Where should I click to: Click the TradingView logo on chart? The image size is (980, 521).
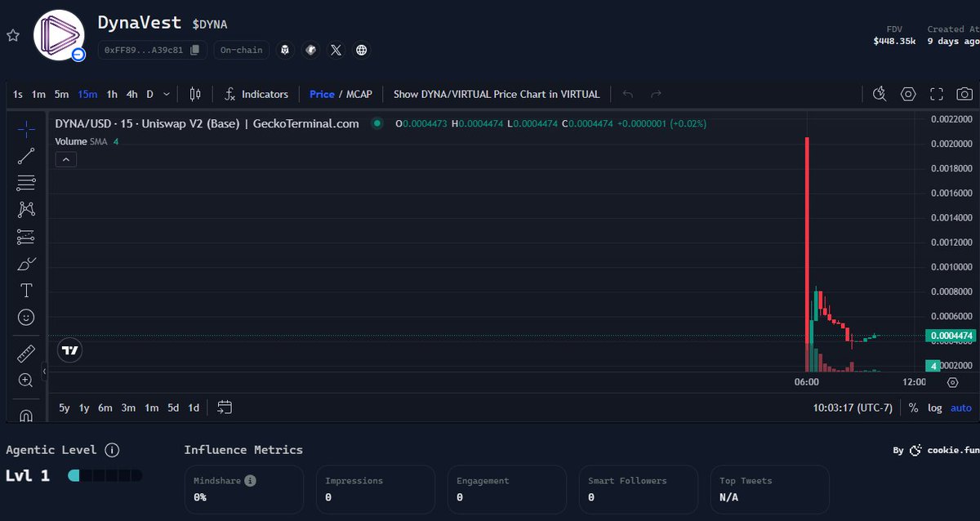click(70, 350)
